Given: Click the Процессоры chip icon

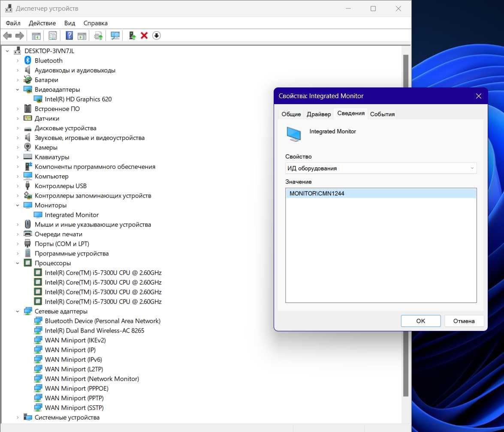Looking at the screenshot, I should click(x=28, y=263).
